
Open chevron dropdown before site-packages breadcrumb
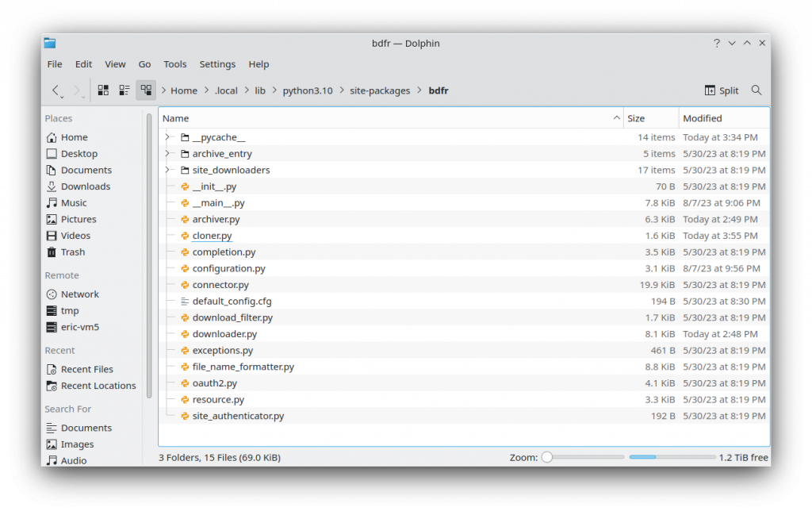tap(342, 90)
